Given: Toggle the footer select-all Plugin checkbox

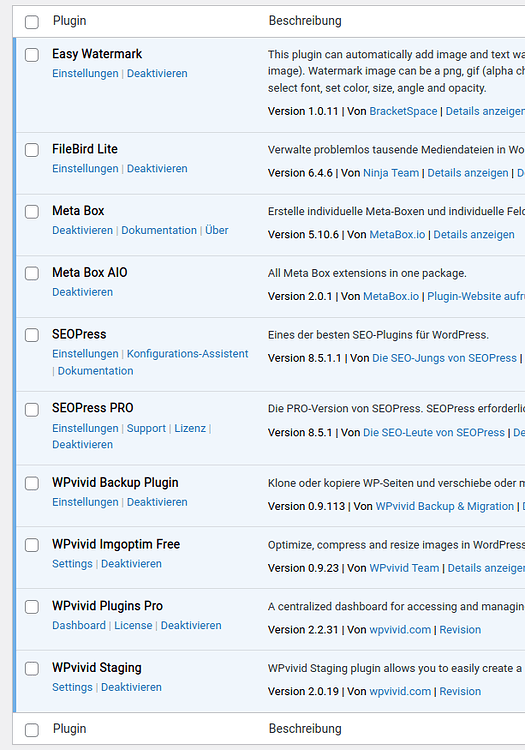Looking at the screenshot, I should (32, 729).
